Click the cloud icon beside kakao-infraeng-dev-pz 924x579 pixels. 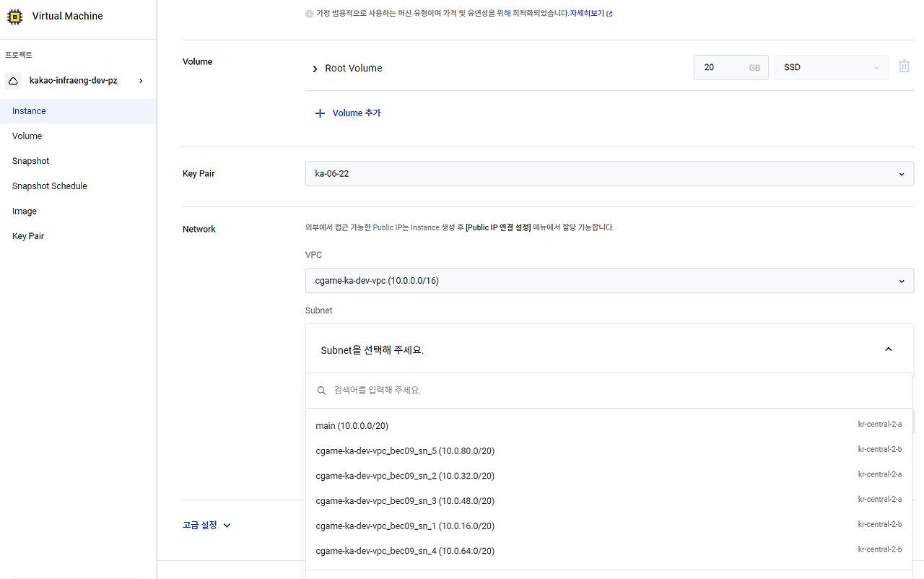12,80
